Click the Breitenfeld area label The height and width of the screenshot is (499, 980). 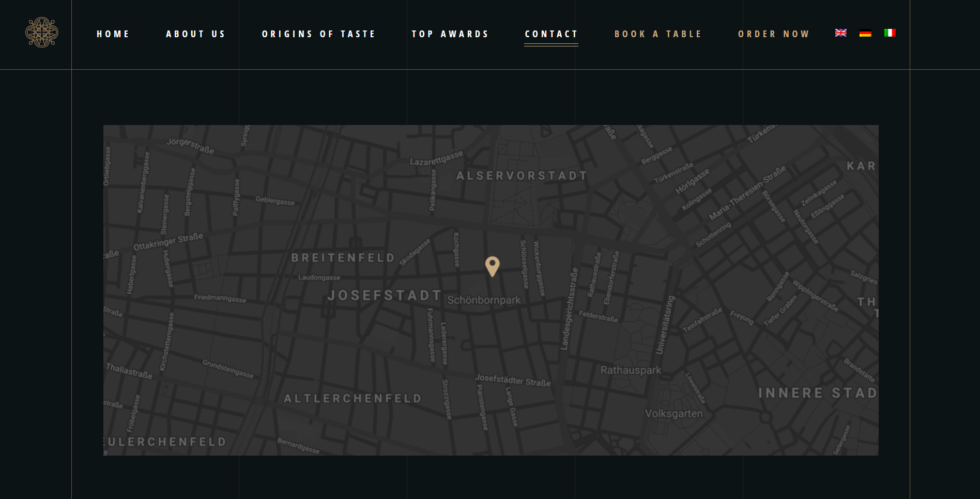coord(343,258)
